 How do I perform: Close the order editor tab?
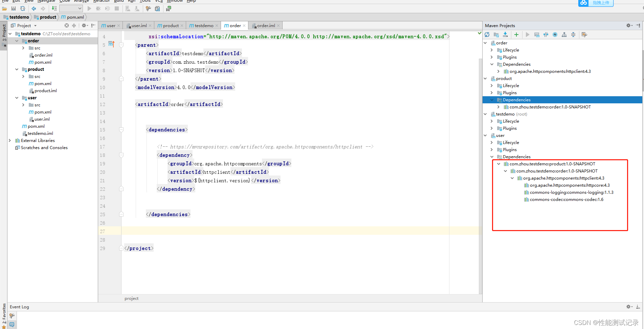pyautogui.click(x=244, y=26)
